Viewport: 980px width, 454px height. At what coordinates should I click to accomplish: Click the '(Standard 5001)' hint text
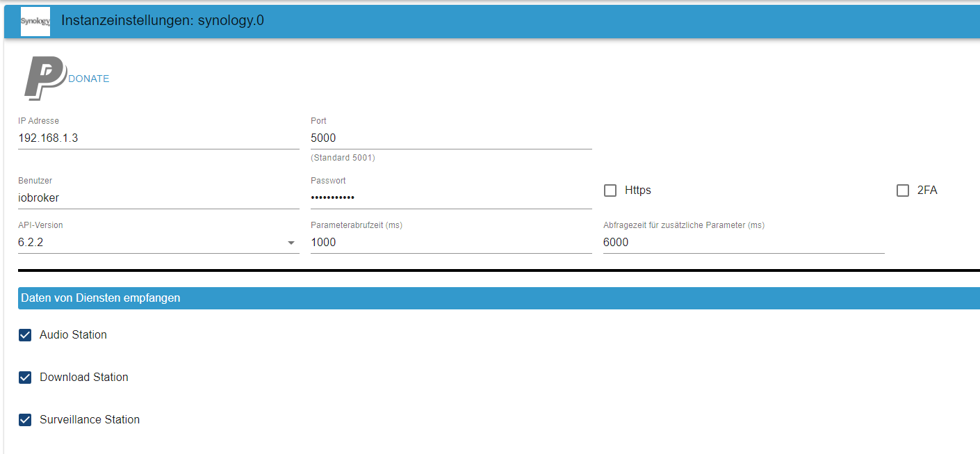[x=343, y=158]
